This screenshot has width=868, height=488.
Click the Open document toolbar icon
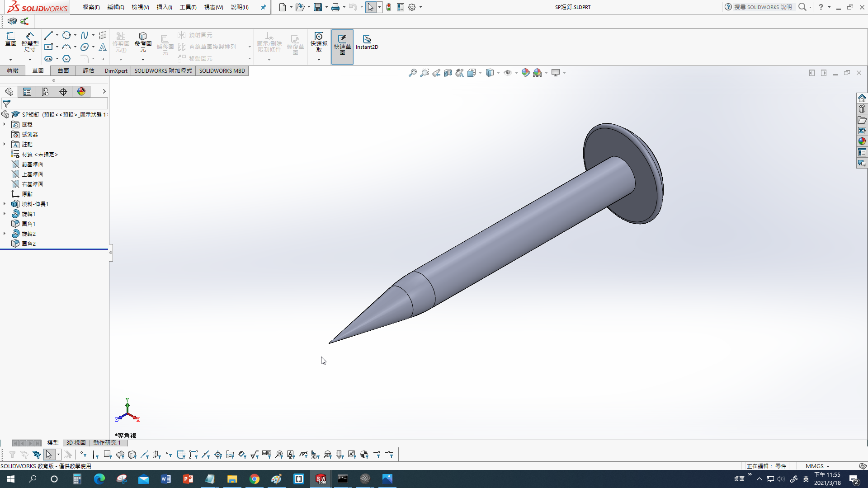(x=300, y=7)
